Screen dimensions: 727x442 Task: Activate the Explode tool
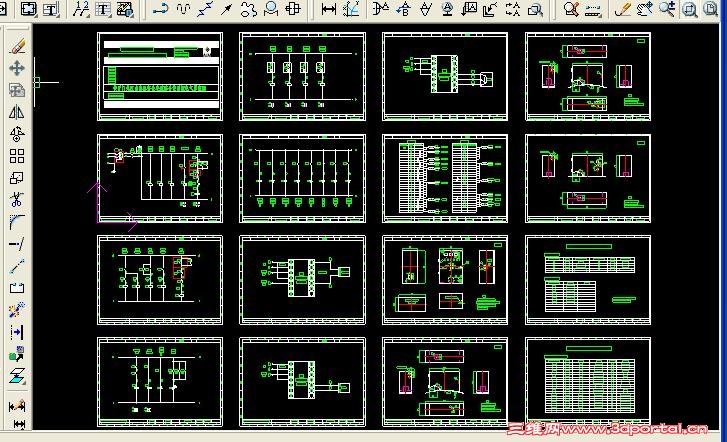tap(17, 310)
